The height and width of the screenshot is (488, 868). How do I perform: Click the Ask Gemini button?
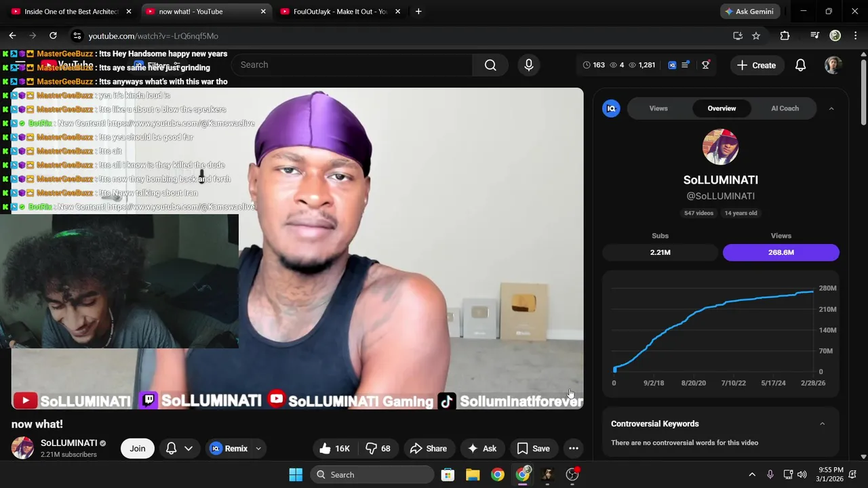point(749,12)
